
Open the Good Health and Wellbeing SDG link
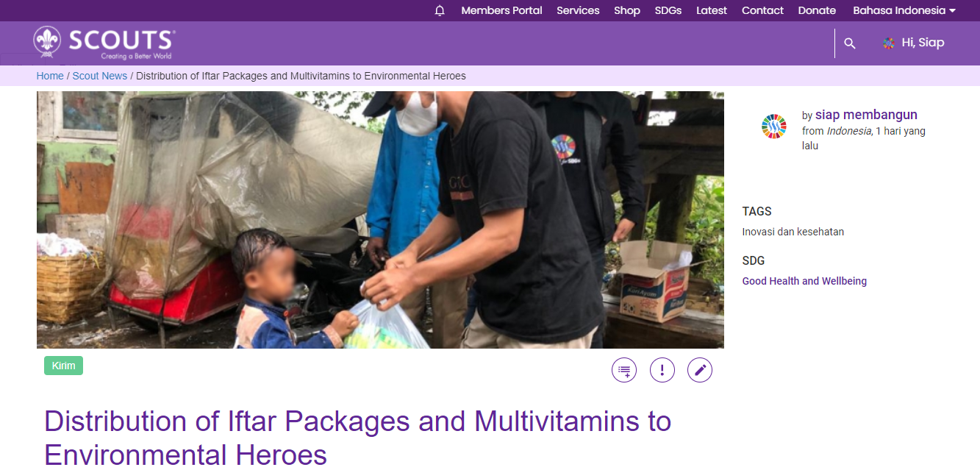pos(804,281)
